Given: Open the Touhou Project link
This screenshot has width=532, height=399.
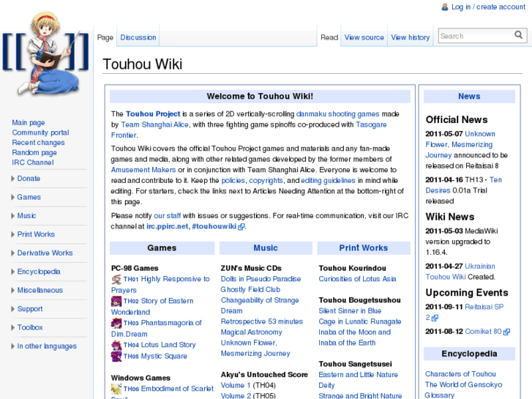Looking at the screenshot, I should click(x=153, y=114).
